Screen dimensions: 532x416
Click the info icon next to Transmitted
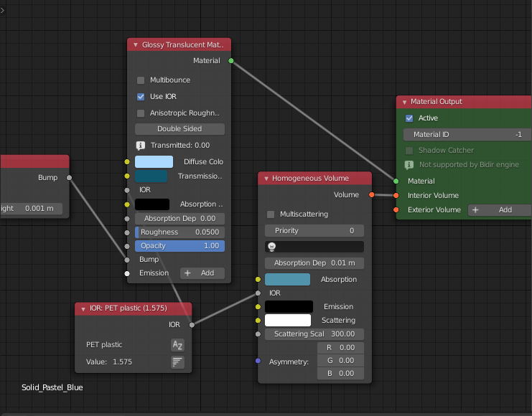coord(141,145)
